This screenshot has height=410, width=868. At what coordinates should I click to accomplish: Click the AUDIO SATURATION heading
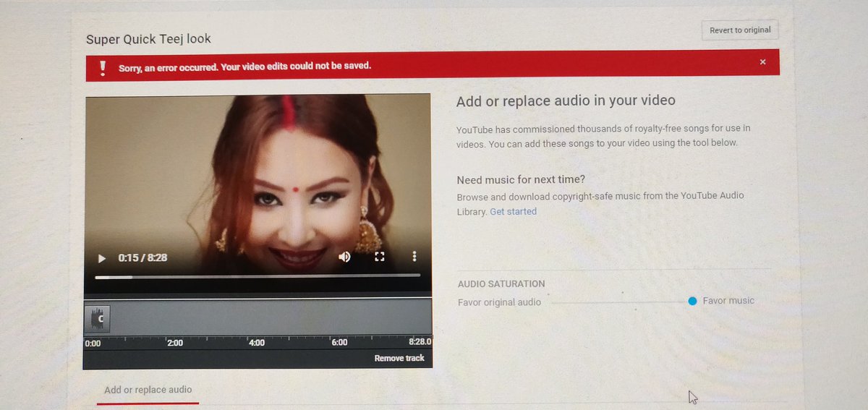click(501, 283)
